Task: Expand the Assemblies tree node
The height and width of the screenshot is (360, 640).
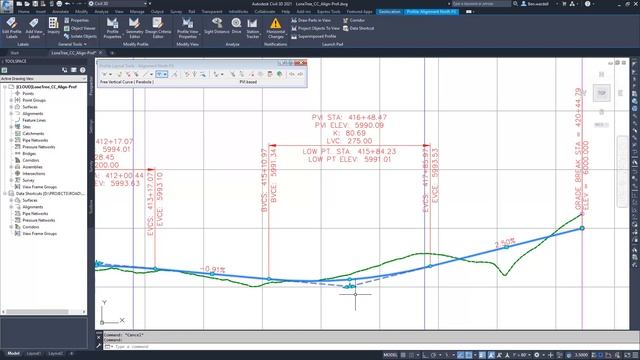Action: (x=11, y=167)
